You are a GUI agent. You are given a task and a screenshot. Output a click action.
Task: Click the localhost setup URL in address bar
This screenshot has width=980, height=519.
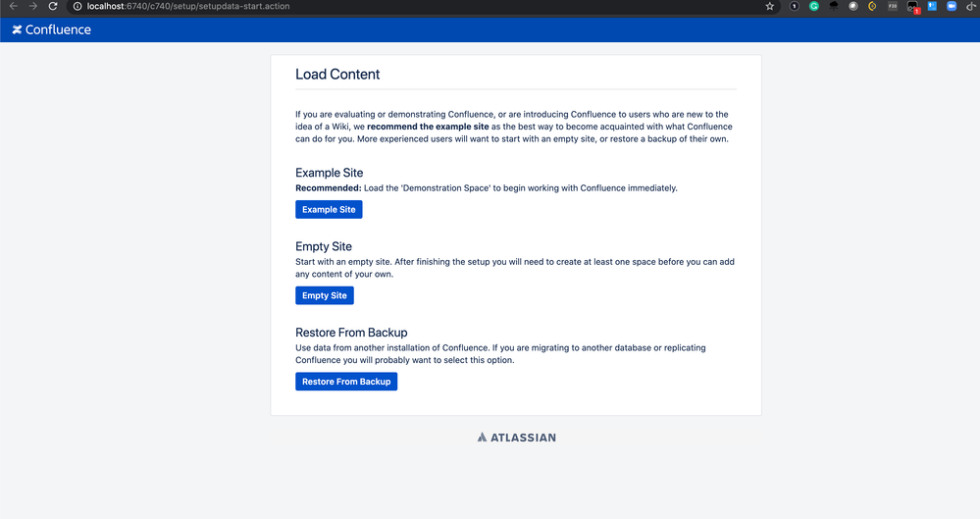[x=188, y=6]
